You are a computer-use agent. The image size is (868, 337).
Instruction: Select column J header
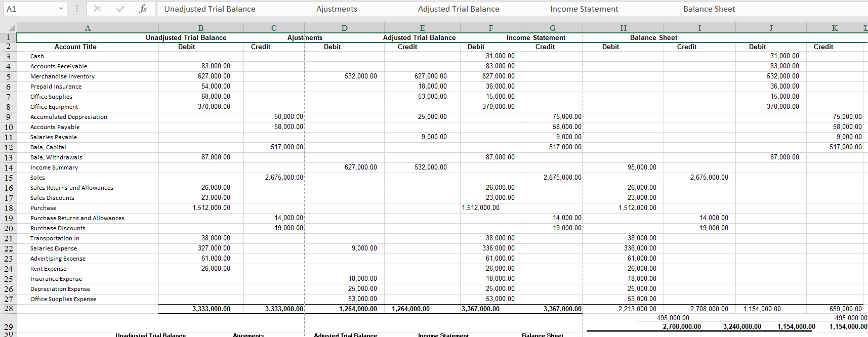tap(771, 28)
